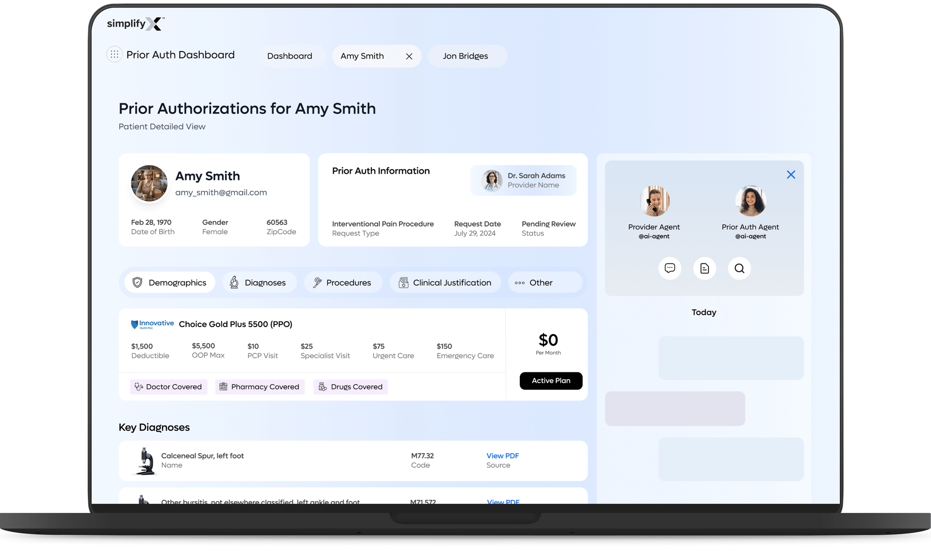Viewport: 931px width, 560px height.
Task: Close the agent side panel
Action: click(791, 174)
